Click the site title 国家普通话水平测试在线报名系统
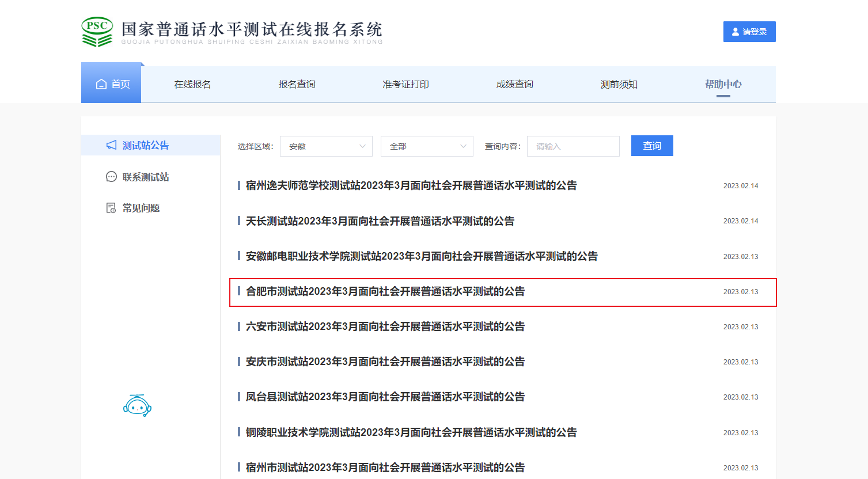868x479 pixels. 252,29
